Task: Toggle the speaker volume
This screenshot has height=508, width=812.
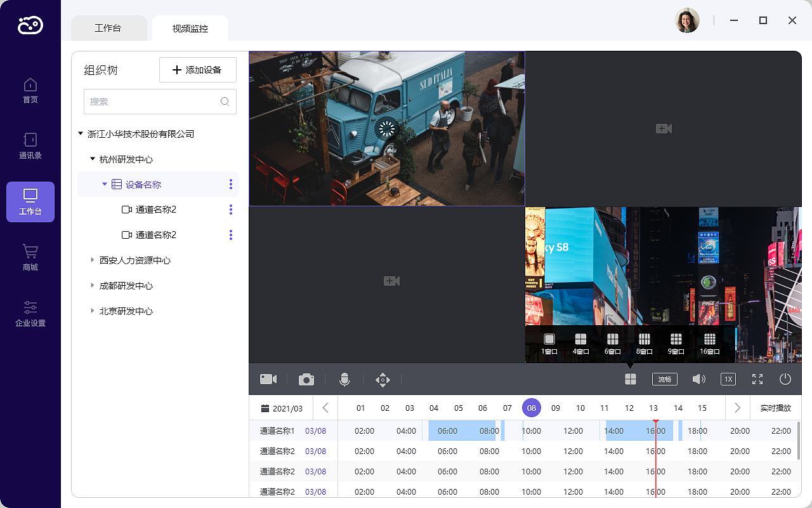Action: pyautogui.click(x=699, y=379)
